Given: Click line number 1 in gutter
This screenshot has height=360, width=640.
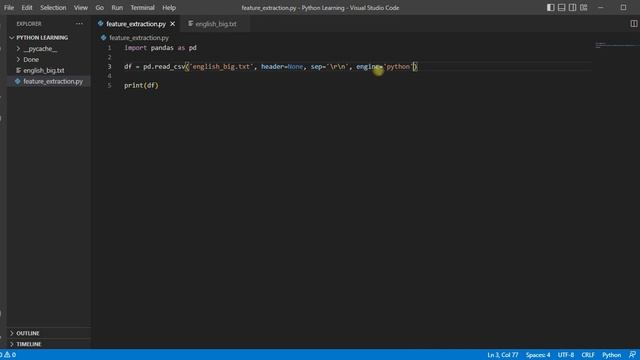Looking at the screenshot, I should click(x=109, y=48).
